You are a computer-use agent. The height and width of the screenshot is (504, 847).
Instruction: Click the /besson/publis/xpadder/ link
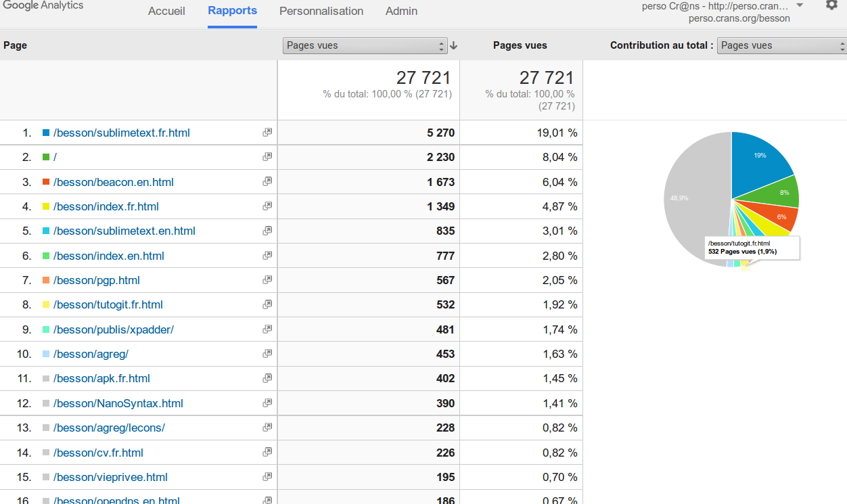114,329
